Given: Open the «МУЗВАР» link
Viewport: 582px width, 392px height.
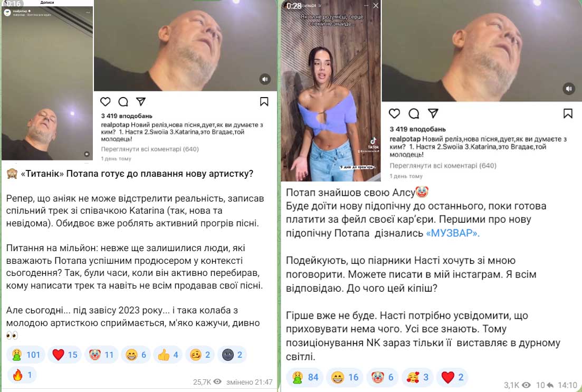Looking at the screenshot, I should (453, 233).
